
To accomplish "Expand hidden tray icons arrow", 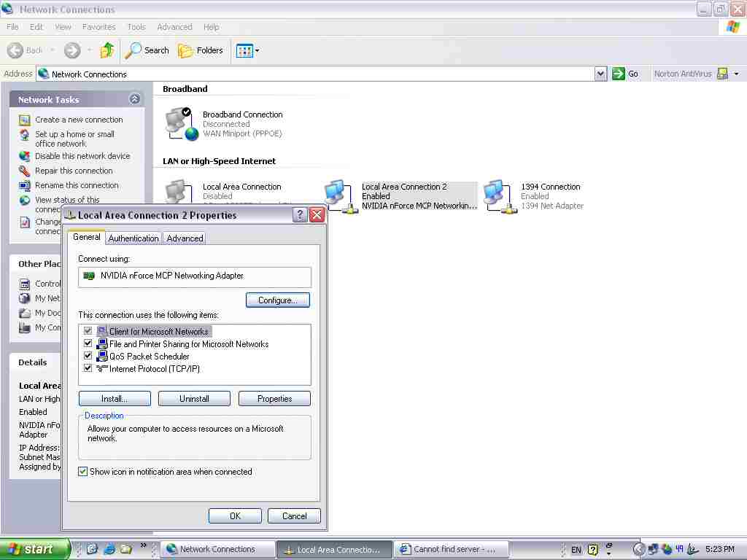I will coord(639,550).
